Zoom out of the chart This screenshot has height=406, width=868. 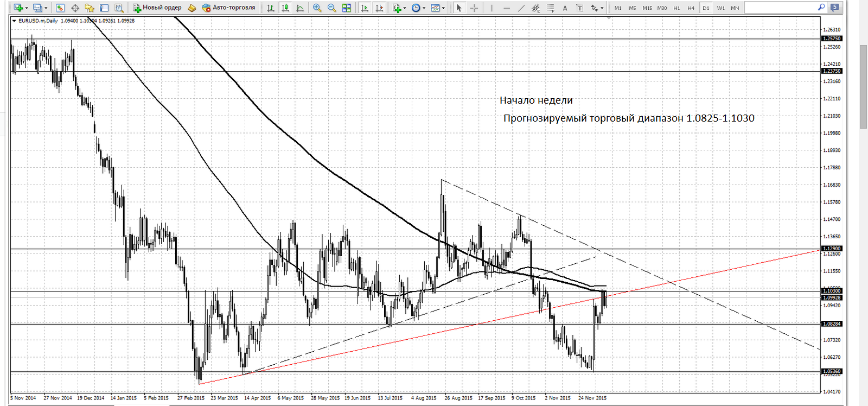pos(331,8)
